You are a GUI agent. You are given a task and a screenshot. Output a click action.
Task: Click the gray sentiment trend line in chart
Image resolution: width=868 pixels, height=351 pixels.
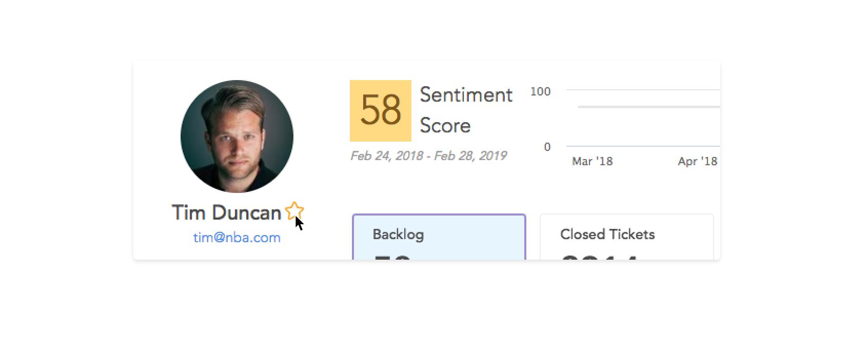click(x=649, y=107)
